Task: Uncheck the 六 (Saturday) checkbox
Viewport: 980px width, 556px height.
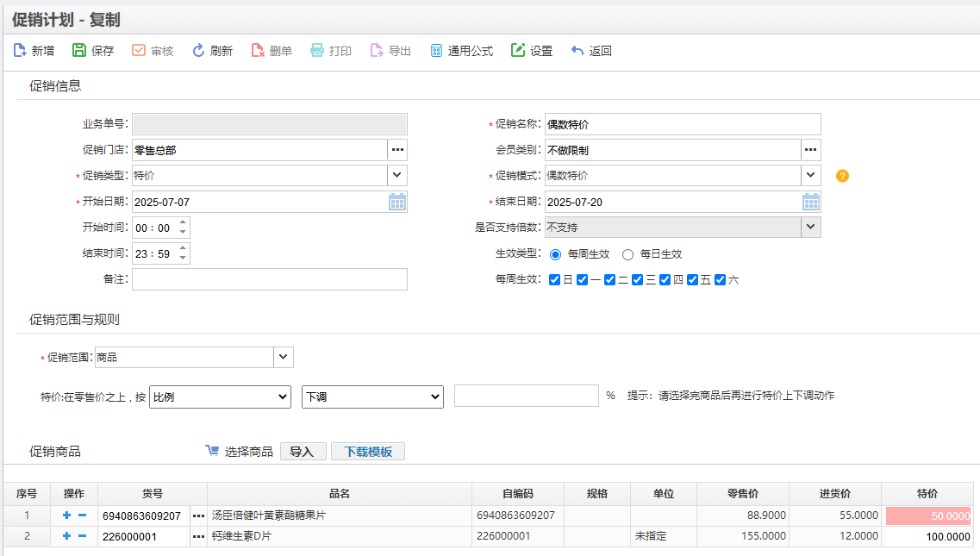Action: tap(720, 279)
